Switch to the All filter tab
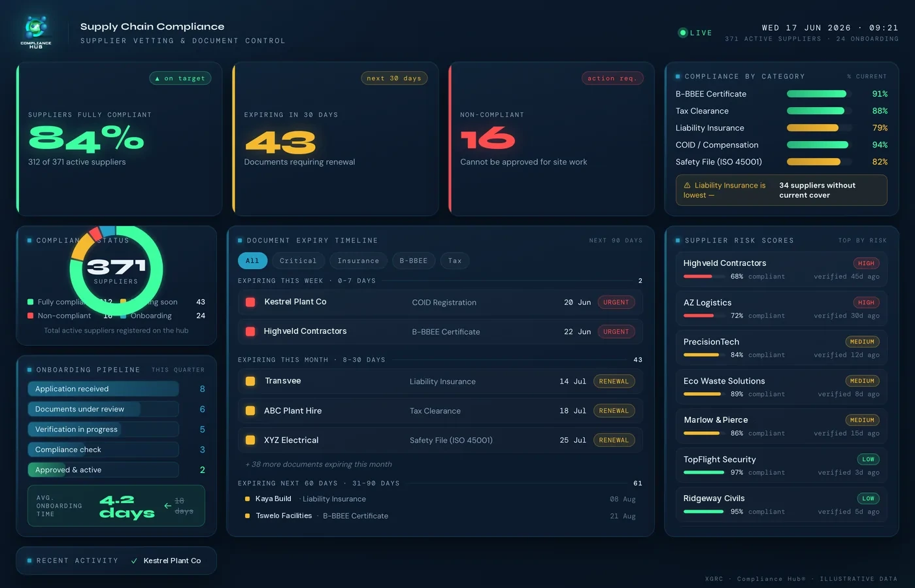 [x=252, y=261]
